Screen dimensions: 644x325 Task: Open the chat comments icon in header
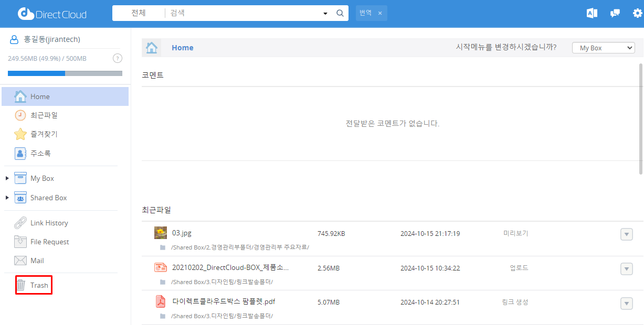(x=615, y=13)
